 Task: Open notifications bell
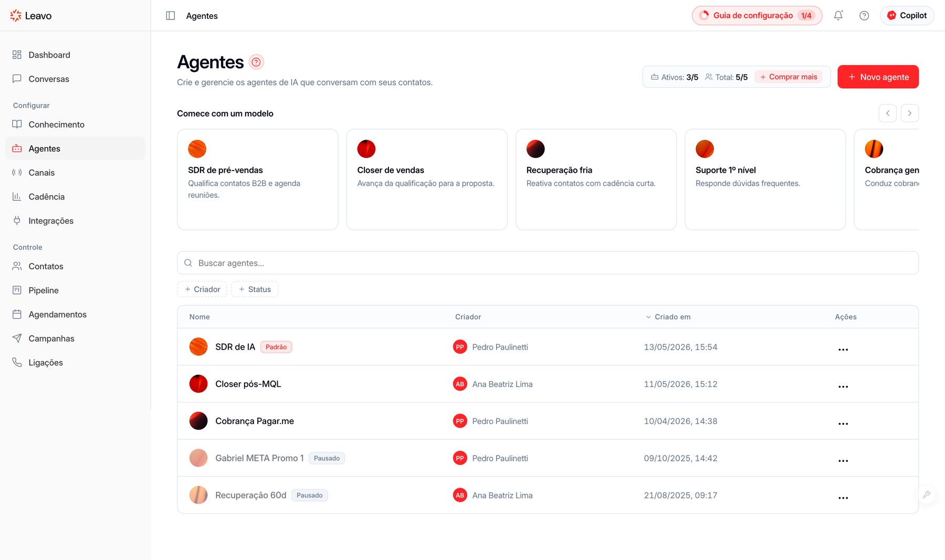tap(838, 16)
